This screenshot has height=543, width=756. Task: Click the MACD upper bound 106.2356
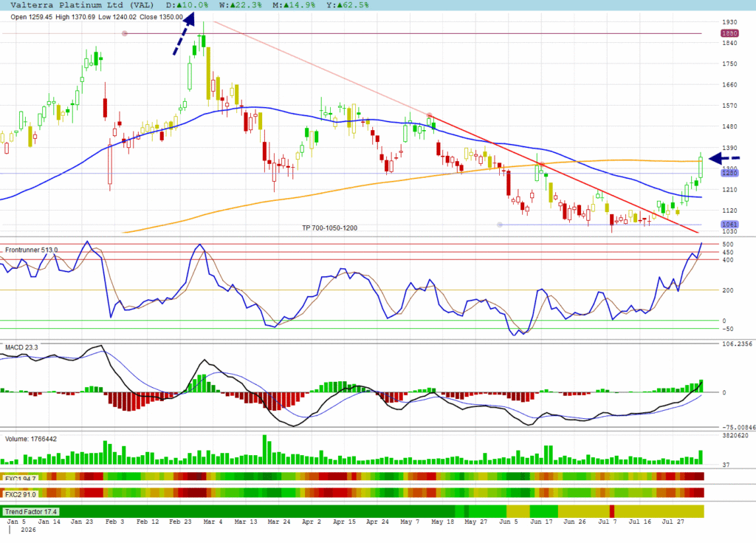[x=737, y=344]
